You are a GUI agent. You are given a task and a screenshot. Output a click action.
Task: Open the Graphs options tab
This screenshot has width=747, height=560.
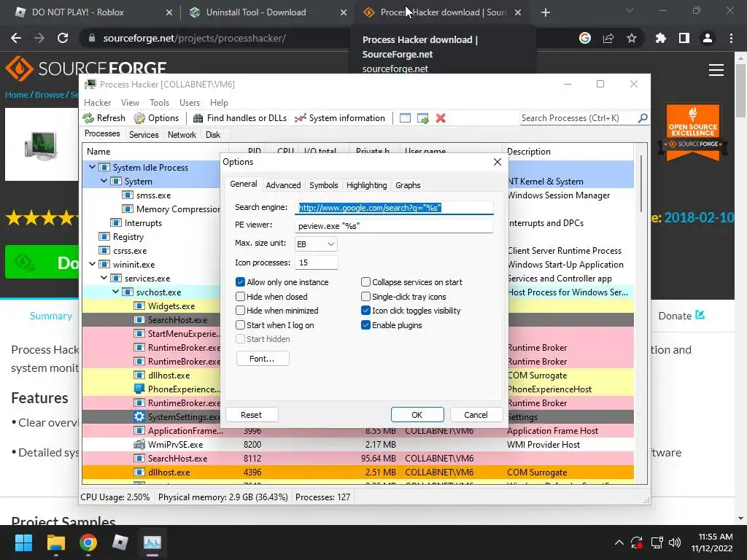(408, 185)
